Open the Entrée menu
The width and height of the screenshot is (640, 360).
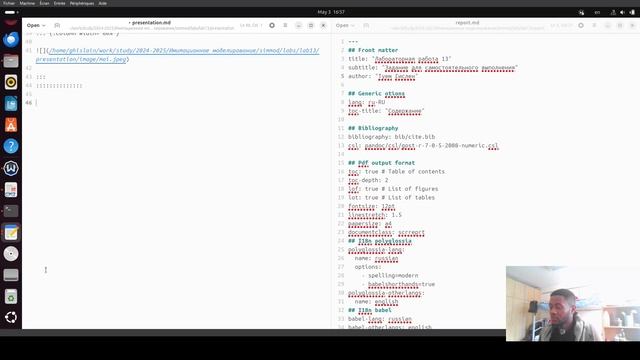click(x=59, y=3)
